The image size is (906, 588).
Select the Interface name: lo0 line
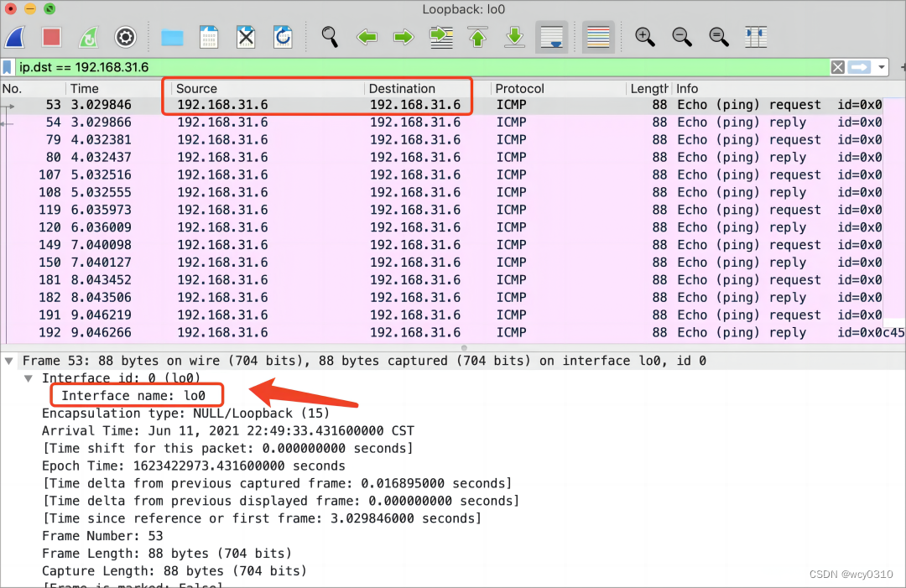pyautogui.click(x=133, y=396)
